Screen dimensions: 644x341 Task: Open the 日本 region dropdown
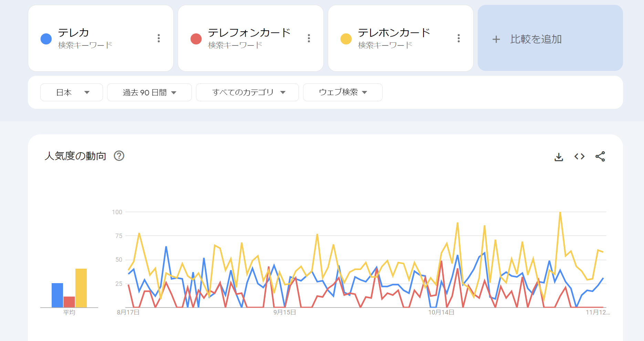(72, 92)
